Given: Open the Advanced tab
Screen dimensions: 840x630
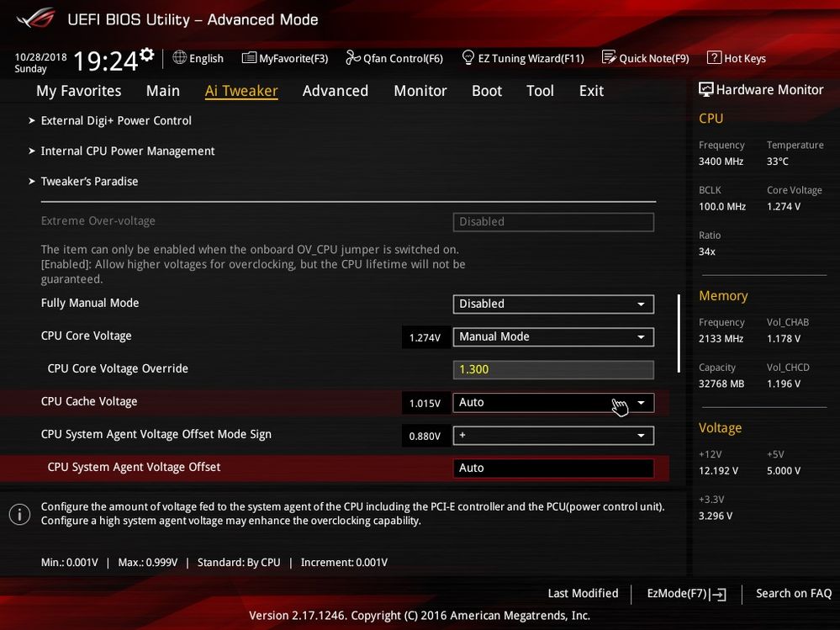Looking at the screenshot, I should coord(335,91).
